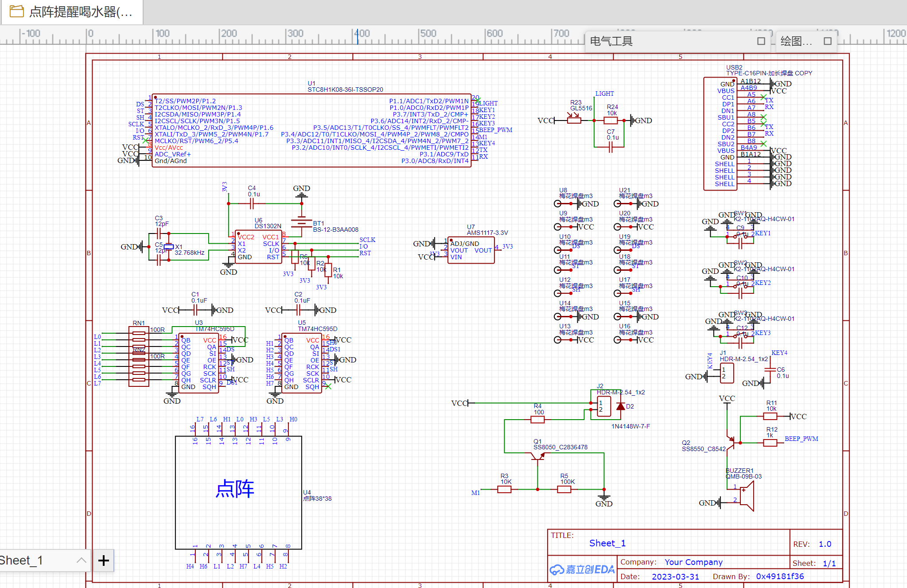Viewport: 907px width, 588px height.
Task: Select the R3 10K resistor
Action: tap(504, 489)
